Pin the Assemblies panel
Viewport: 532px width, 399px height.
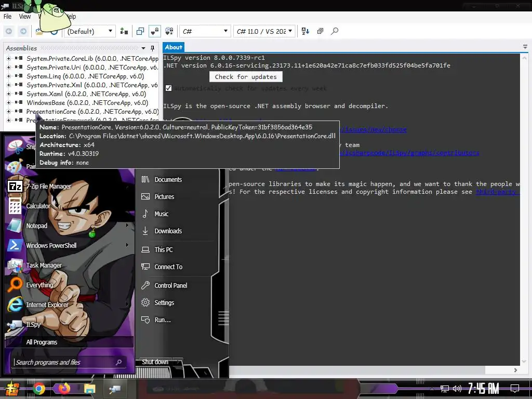[152, 48]
